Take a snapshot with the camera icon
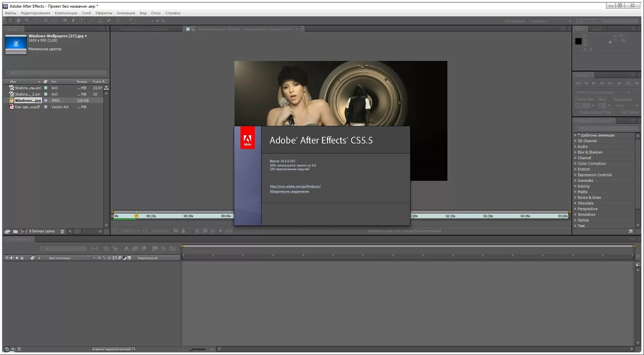 pyautogui.click(x=176, y=230)
